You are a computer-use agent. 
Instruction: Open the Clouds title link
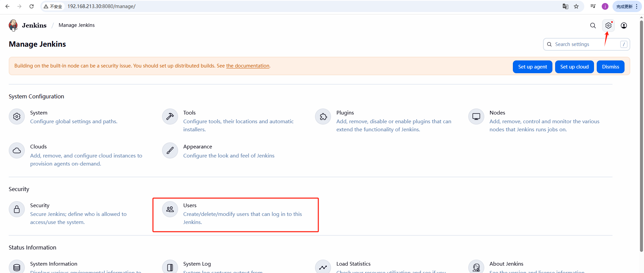38,147
